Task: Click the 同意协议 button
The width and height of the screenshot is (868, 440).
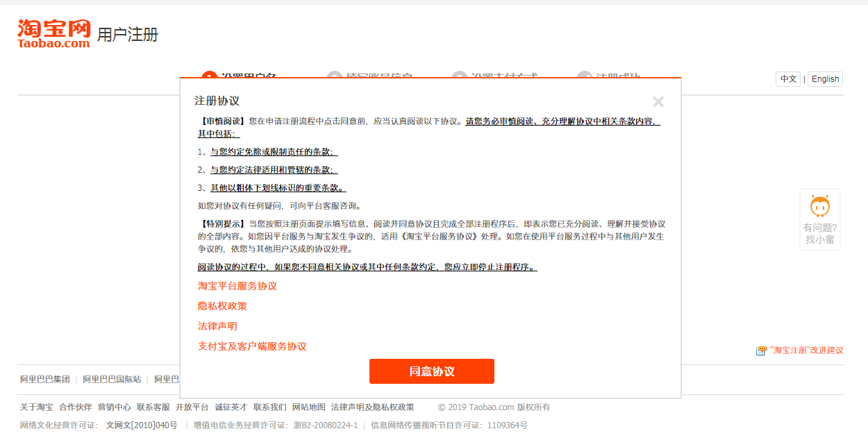Action: click(x=432, y=371)
